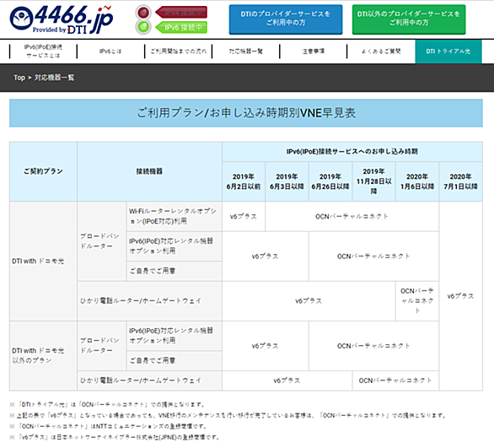Viewport: 494px width, 448px height.
Task: Open ご利用開始までの流れ menu item
Action: point(179,51)
